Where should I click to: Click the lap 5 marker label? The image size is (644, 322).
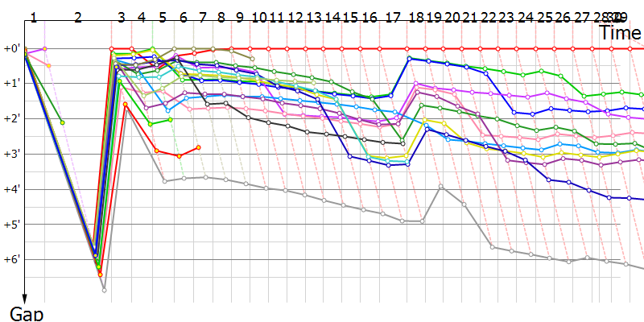tap(163, 17)
